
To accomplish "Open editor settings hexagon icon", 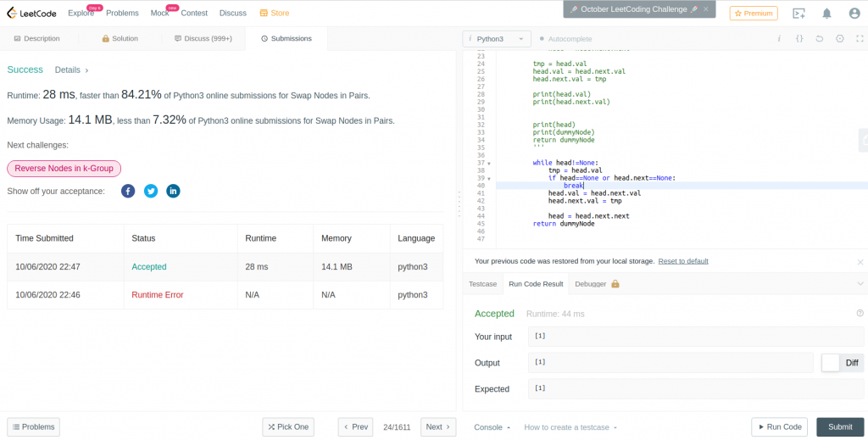I will [x=840, y=39].
